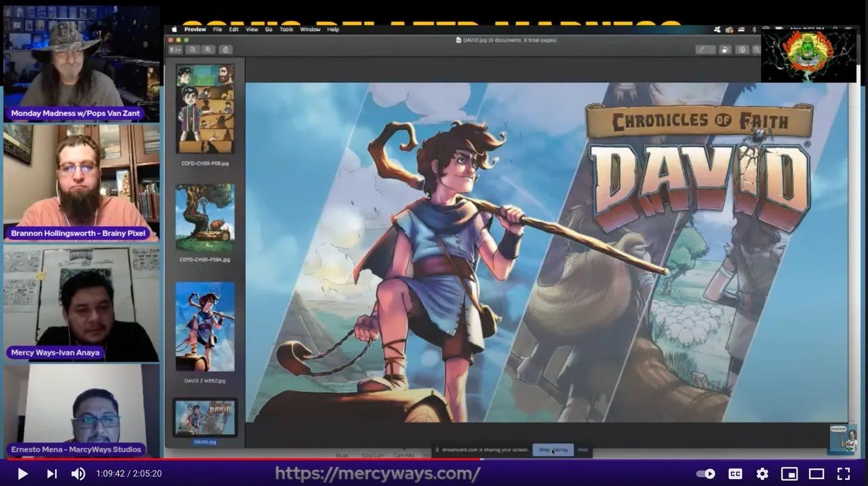Seek on the red video progress bar
The width and height of the screenshot is (868, 486).
(434, 460)
